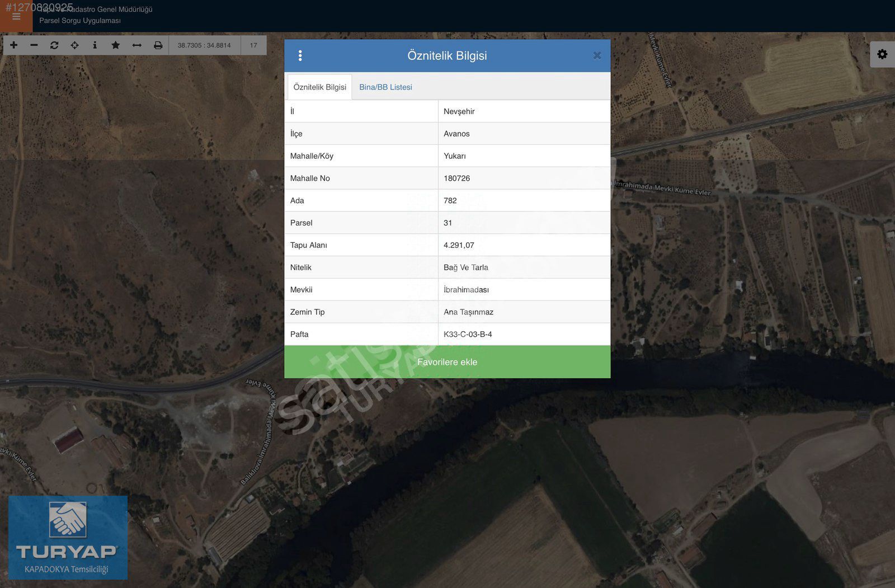Zoom out using the minus icon
The image size is (895, 588).
coord(34,45)
